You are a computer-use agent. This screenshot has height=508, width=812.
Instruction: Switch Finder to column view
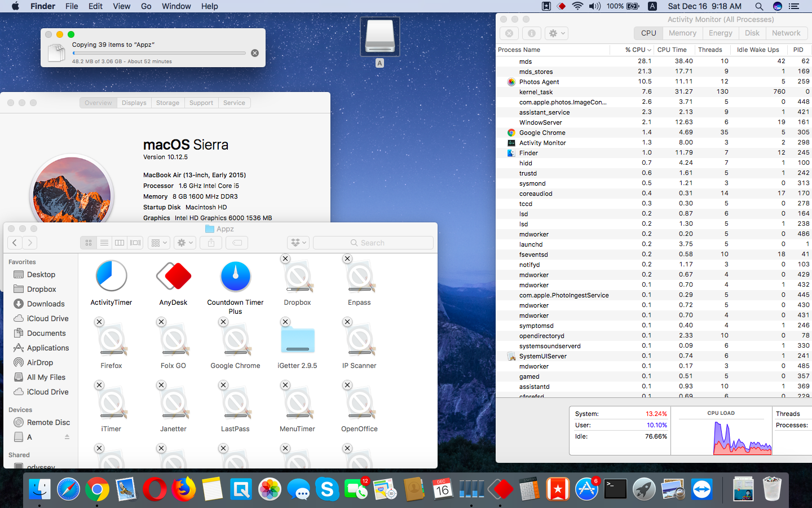[120, 243]
